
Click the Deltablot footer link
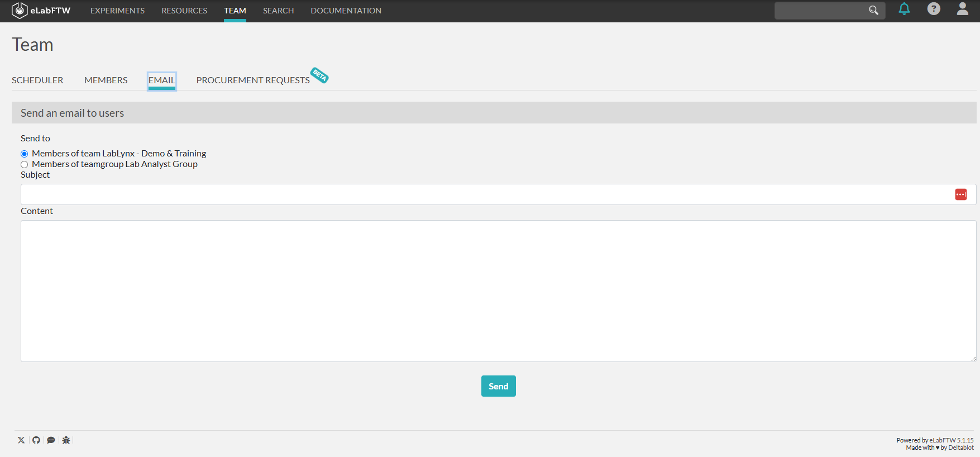pos(960,448)
